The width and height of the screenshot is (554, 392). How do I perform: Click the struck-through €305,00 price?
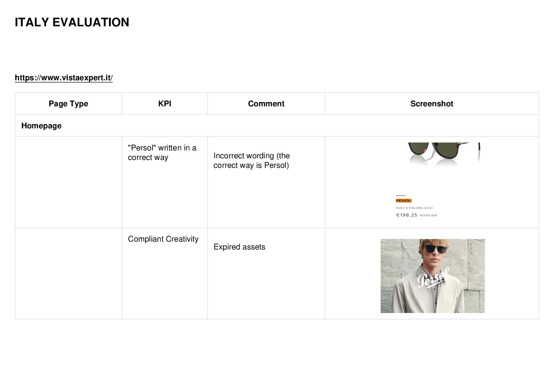428,215
